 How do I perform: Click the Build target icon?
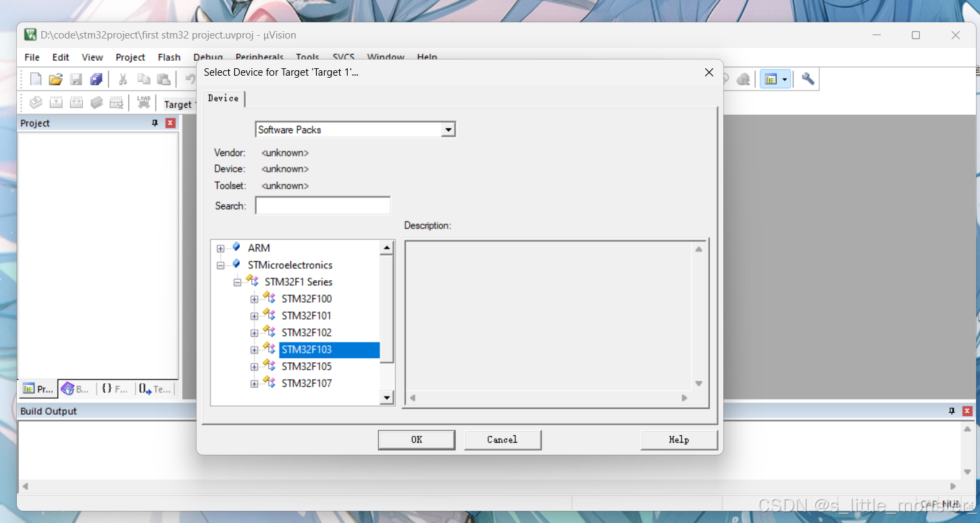56,103
